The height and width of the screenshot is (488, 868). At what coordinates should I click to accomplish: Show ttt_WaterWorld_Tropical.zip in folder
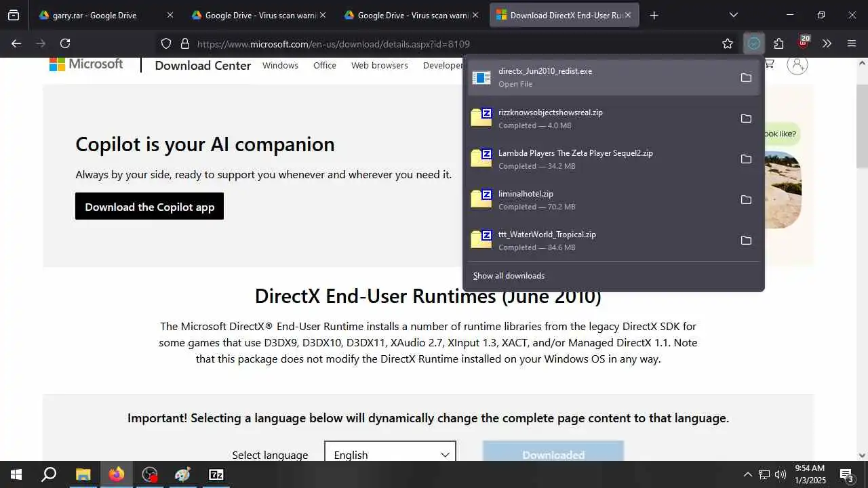click(x=746, y=241)
